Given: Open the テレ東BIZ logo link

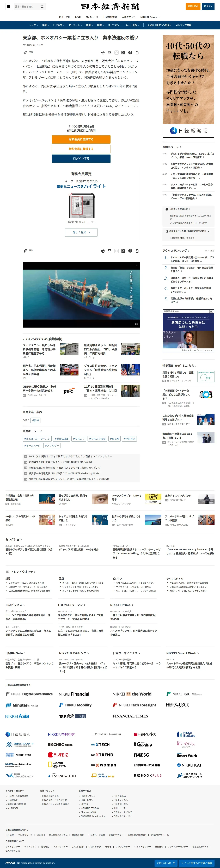Looking at the screenshot, I should click(58, 755).
